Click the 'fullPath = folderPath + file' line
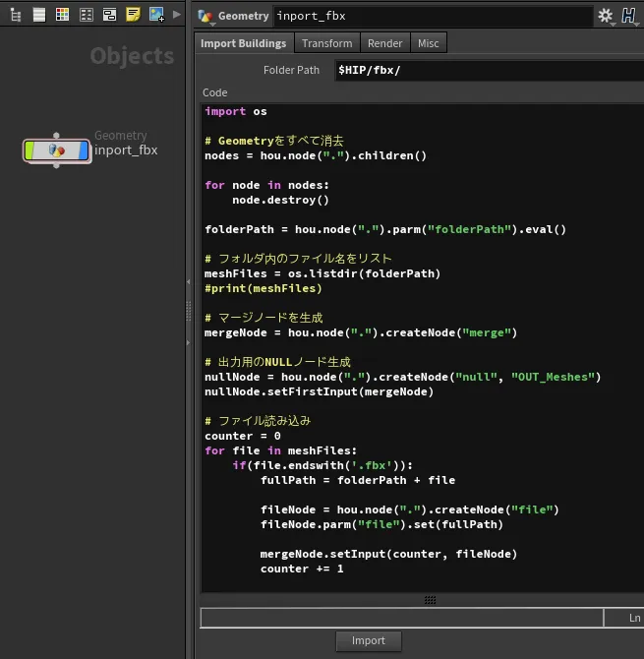Viewport: 644px width, 659px height. click(358, 480)
